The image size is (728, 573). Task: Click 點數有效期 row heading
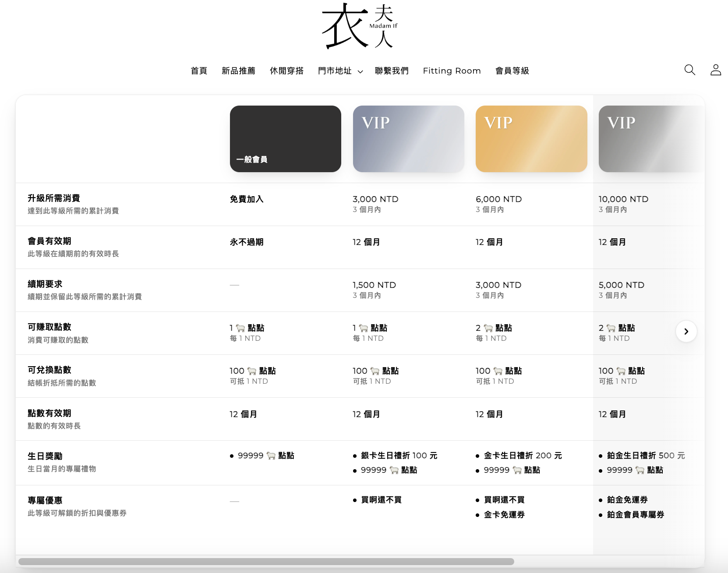(x=49, y=414)
